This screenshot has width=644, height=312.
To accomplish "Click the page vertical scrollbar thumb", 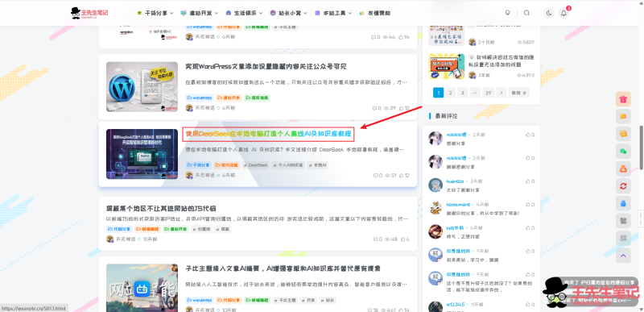I will pos(642,147).
